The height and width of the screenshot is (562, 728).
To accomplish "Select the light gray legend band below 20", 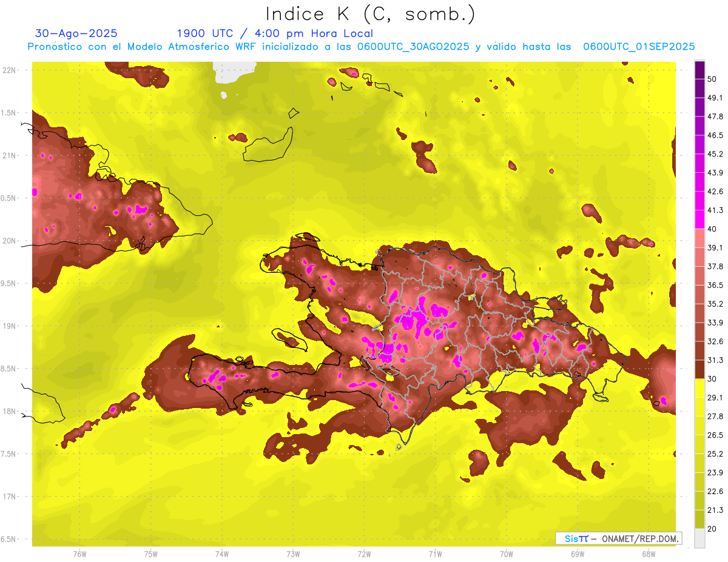I will (699, 538).
